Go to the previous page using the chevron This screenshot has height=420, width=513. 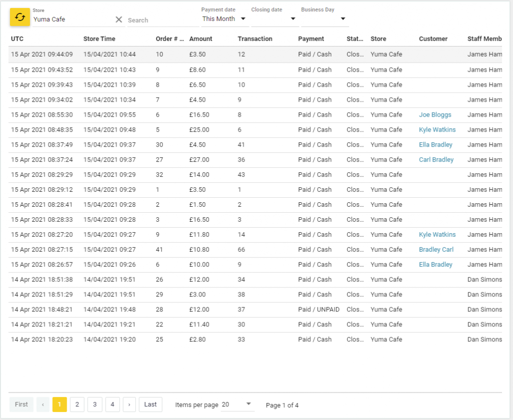coord(43,404)
